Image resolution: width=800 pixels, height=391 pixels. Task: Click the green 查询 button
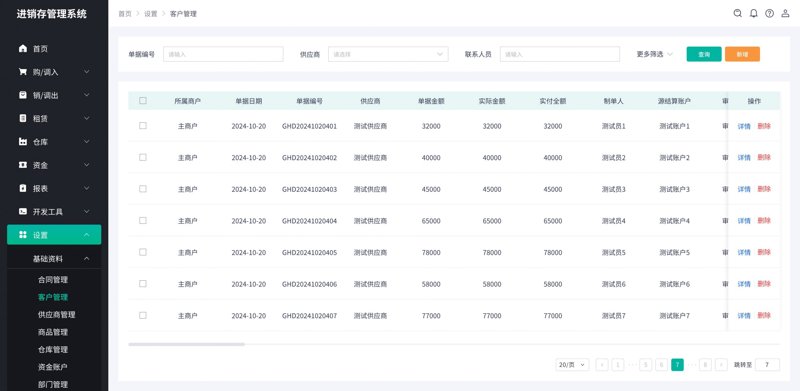[704, 54]
